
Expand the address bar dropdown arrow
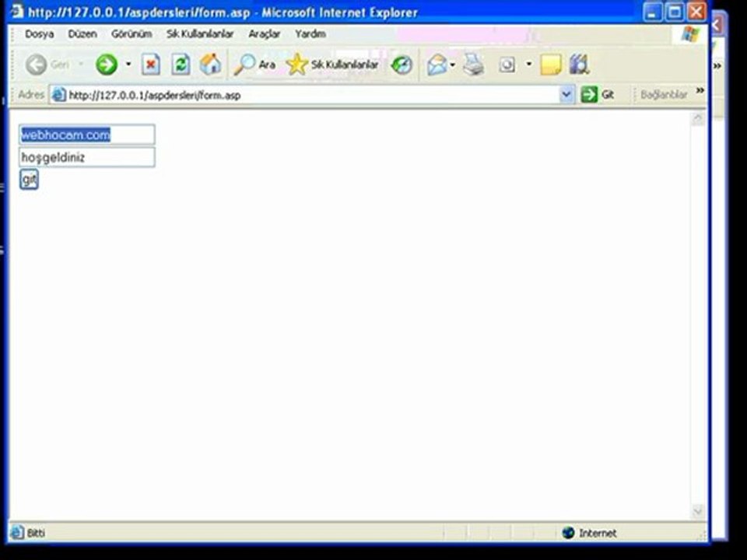[x=566, y=94]
